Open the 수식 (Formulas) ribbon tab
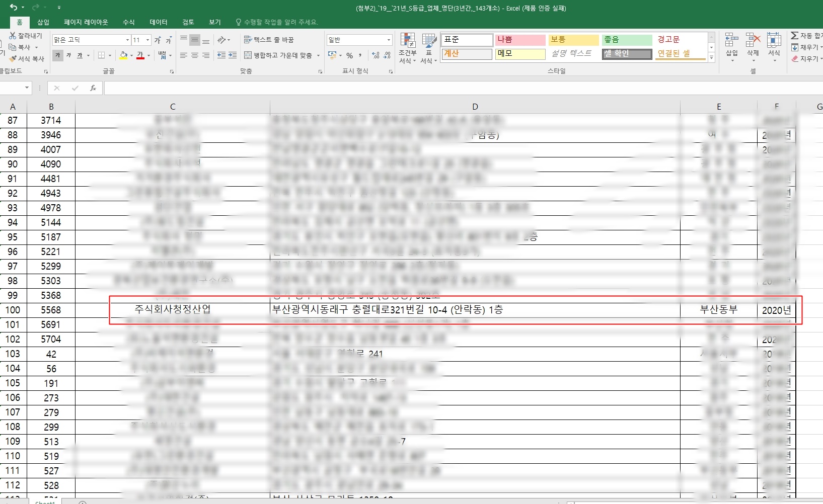The height and width of the screenshot is (504, 823). (128, 22)
